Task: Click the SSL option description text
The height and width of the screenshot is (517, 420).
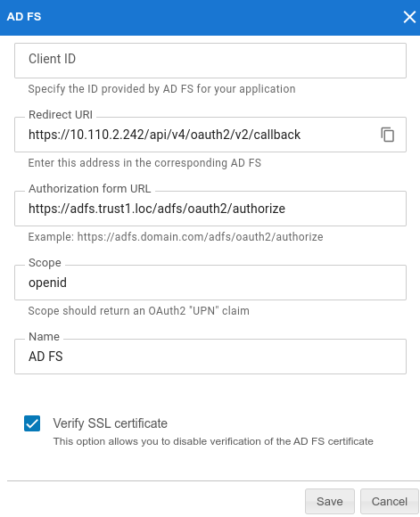Action: 213,441
